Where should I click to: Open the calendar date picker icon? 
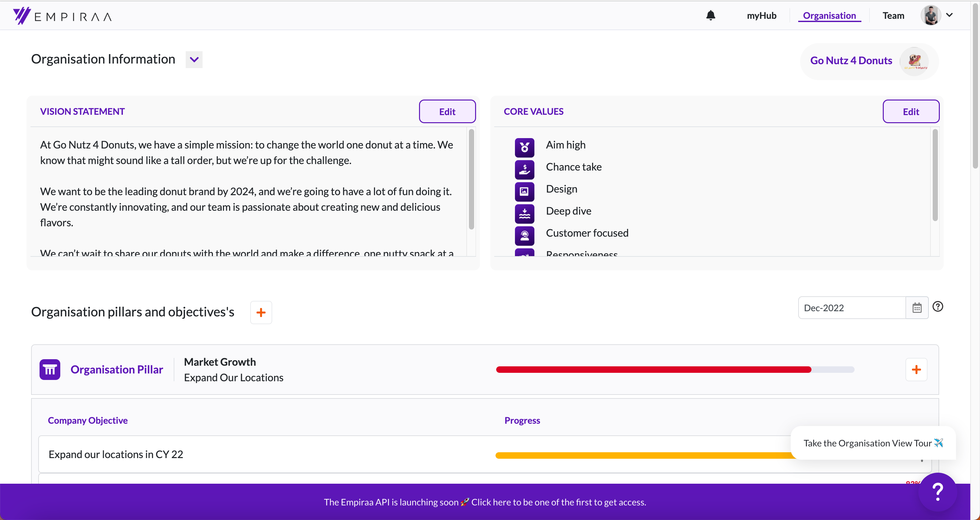pos(917,308)
